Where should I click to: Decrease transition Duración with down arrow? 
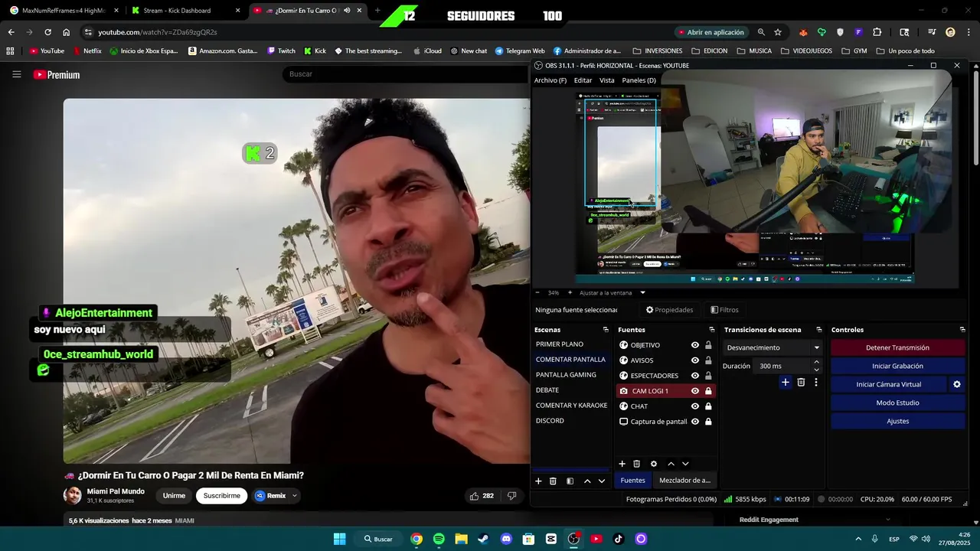click(x=816, y=370)
